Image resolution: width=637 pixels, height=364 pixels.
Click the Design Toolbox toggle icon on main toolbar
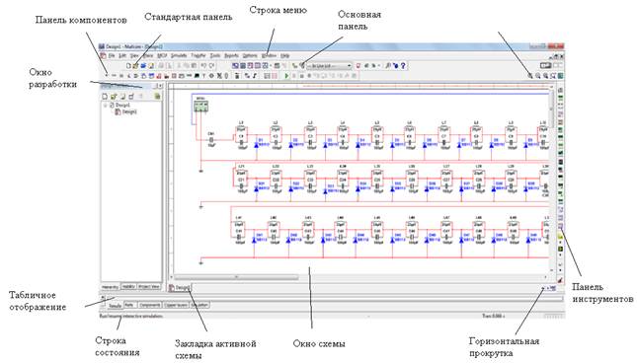coord(235,66)
